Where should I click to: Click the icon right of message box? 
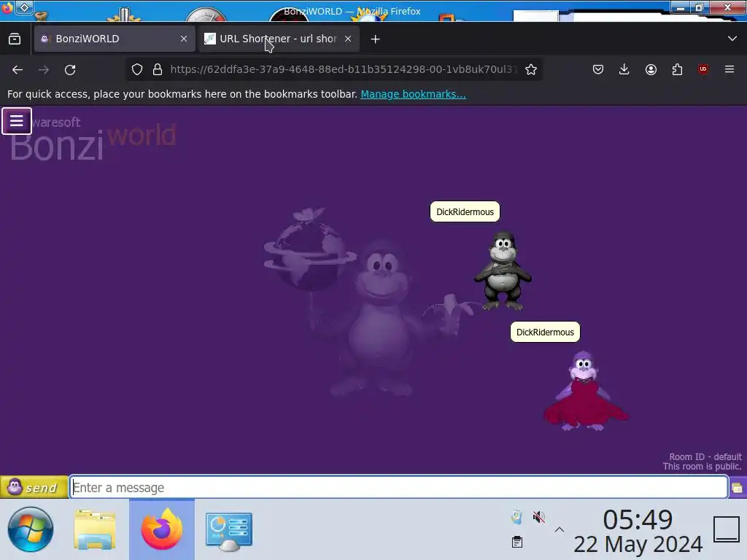pyautogui.click(x=738, y=488)
